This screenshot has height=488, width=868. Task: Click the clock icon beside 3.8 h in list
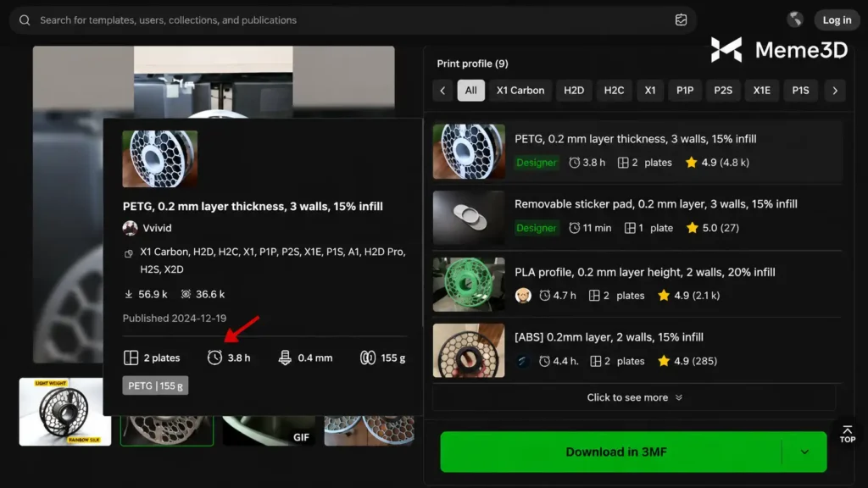[x=575, y=163]
